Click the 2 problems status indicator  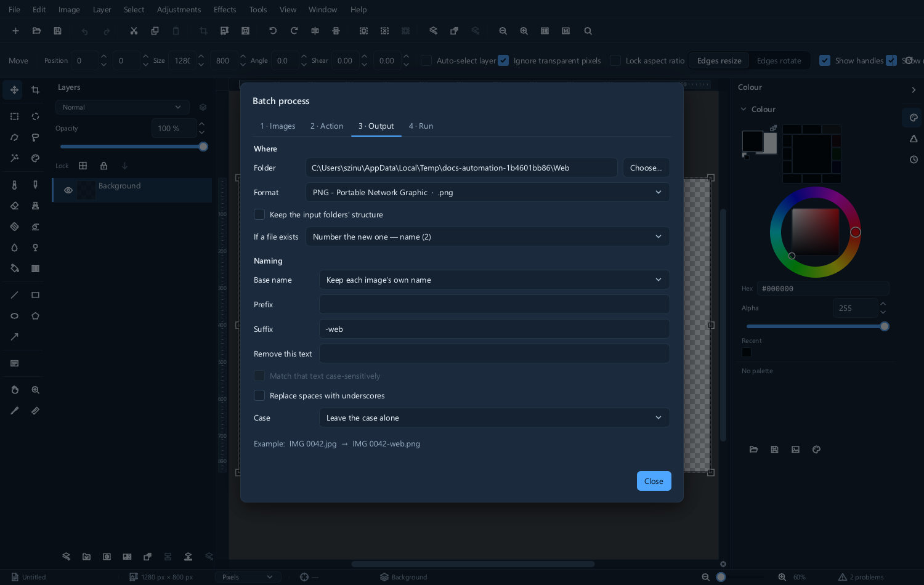click(861, 577)
